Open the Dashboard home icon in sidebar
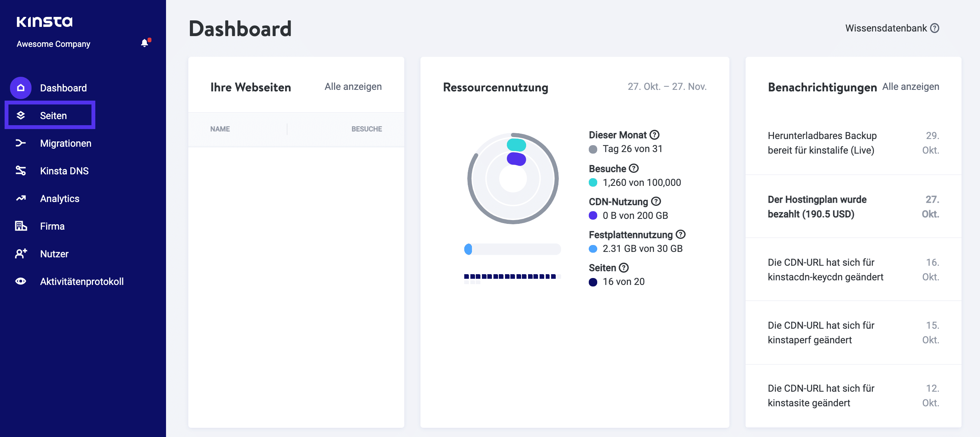The image size is (980, 437). pos(21,88)
